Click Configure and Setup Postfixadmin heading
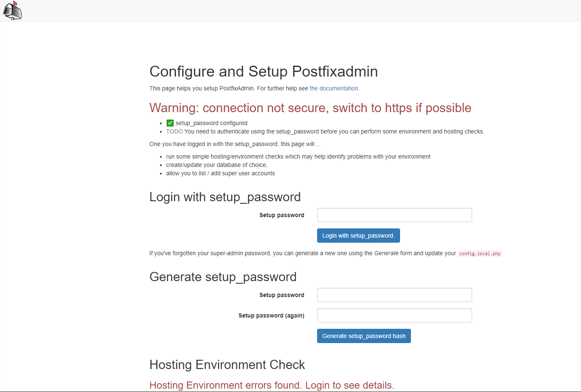This screenshot has height=392, width=581. pos(263,72)
